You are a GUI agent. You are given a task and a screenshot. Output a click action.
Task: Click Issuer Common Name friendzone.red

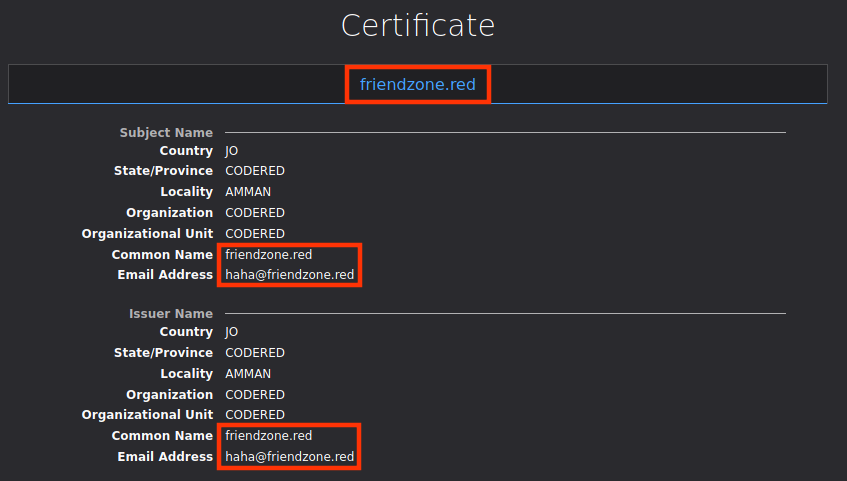[x=269, y=436]
